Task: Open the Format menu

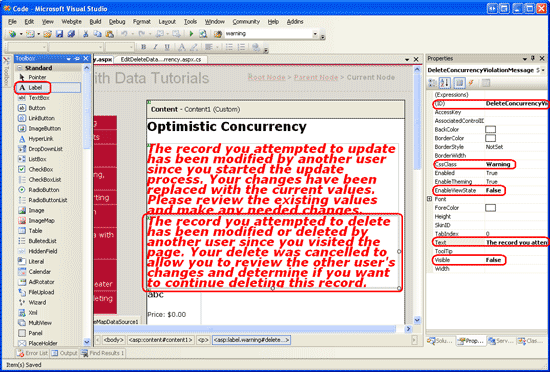Action: (x=142, y=22)
